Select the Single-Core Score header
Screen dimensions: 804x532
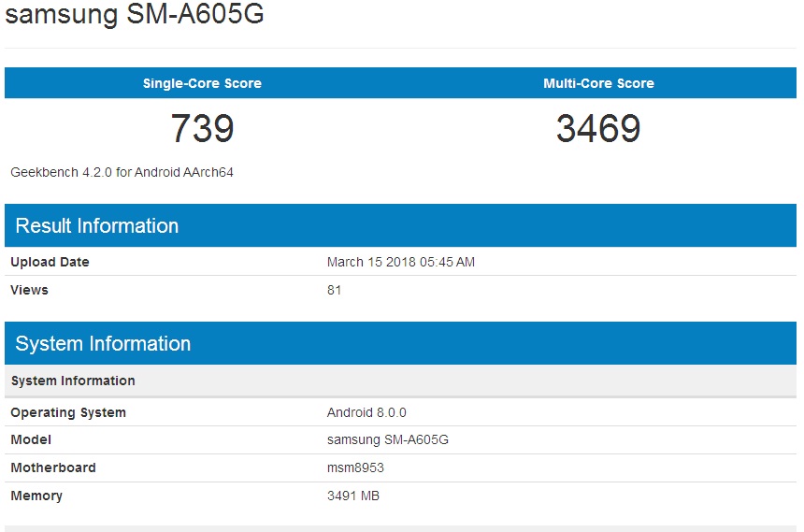[202, 83]
